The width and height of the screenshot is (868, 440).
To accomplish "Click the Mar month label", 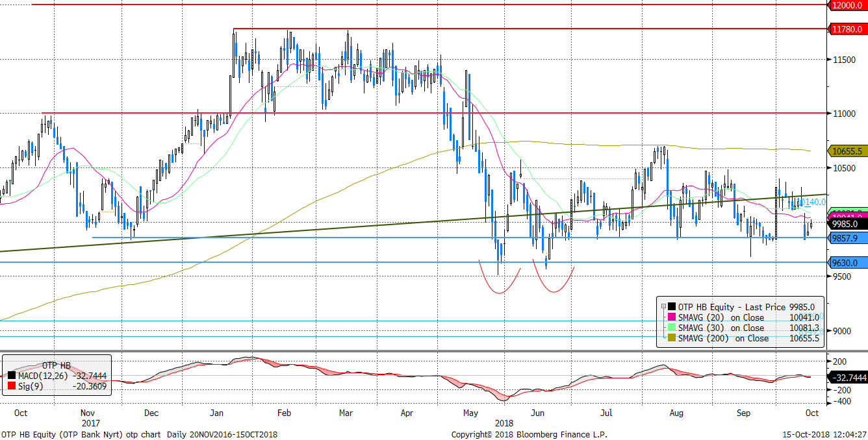I will coord(346,413).
